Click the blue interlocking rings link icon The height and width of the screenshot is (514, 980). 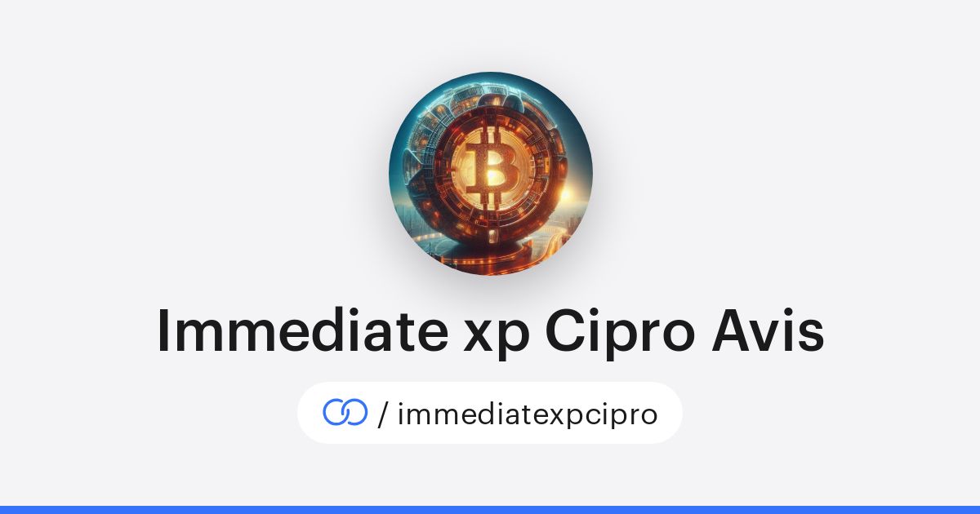tap(345, 413)
